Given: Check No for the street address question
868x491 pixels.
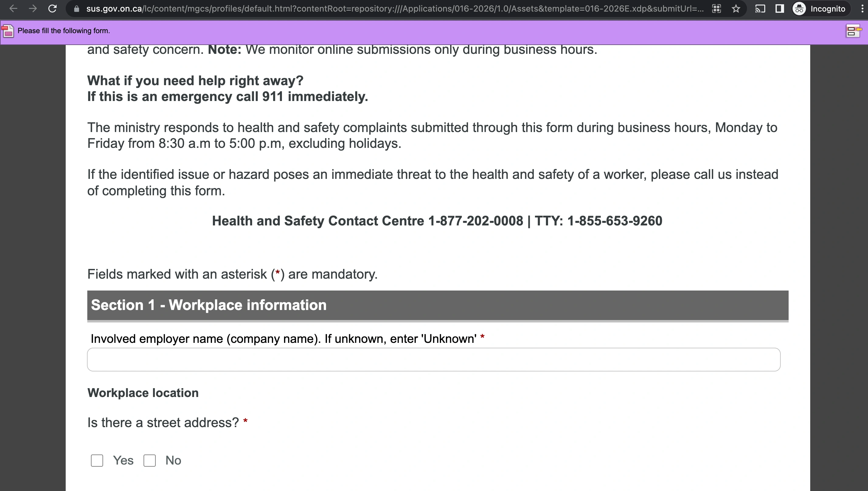Looking at the screenshot, I should pos(150,460).
